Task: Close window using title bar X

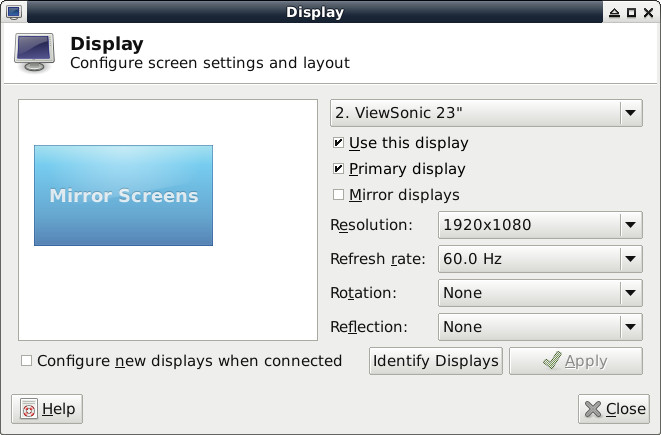Action: [648, 13]
